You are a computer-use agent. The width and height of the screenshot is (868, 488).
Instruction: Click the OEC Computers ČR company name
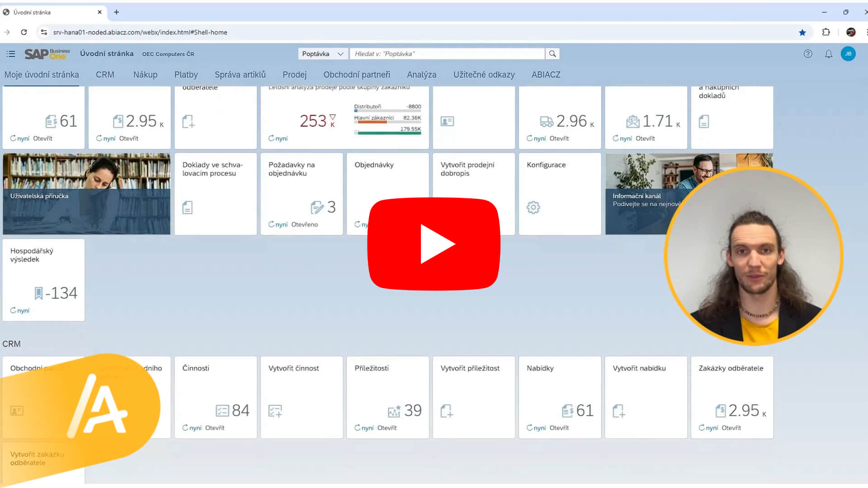(x=168, y=54)
